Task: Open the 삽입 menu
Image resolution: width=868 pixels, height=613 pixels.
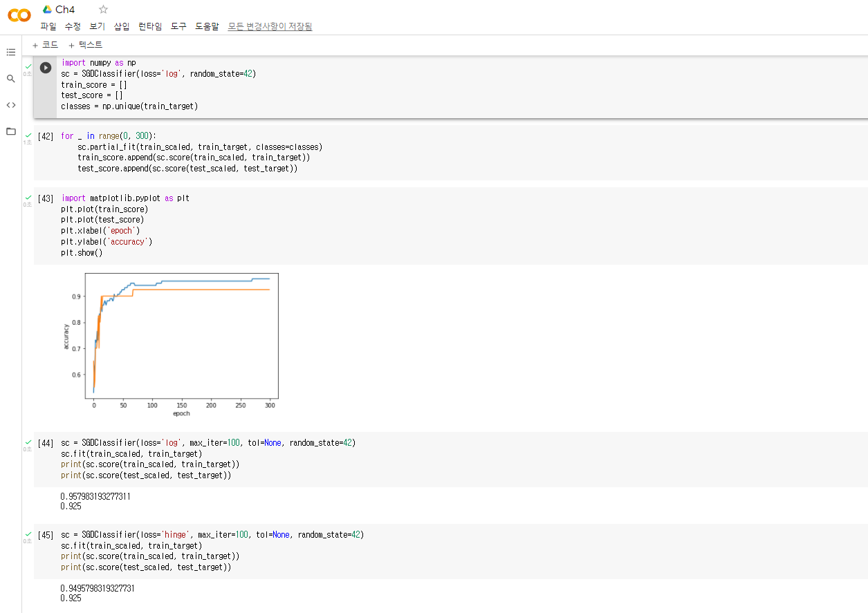Action: (121, 26)
